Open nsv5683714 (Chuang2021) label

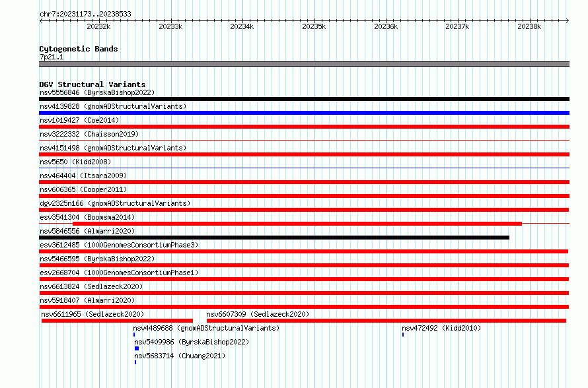coord(180,356)
